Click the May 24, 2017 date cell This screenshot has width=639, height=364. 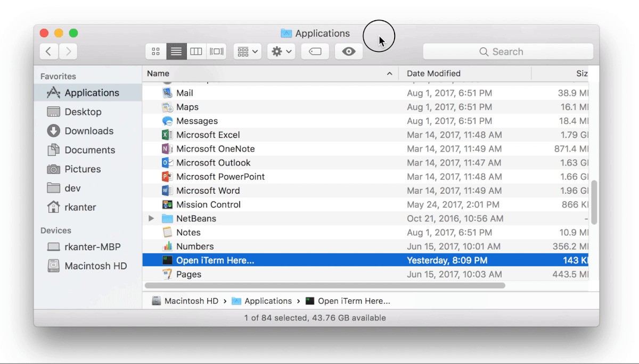(453, 204)
